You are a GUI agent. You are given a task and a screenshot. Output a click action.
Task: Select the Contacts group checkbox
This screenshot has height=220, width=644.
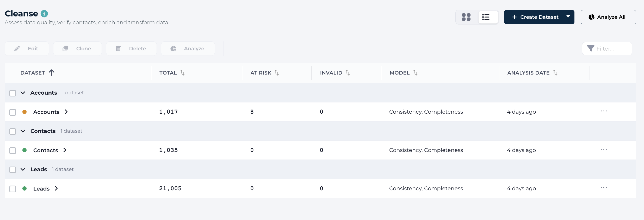click(13, 131)
